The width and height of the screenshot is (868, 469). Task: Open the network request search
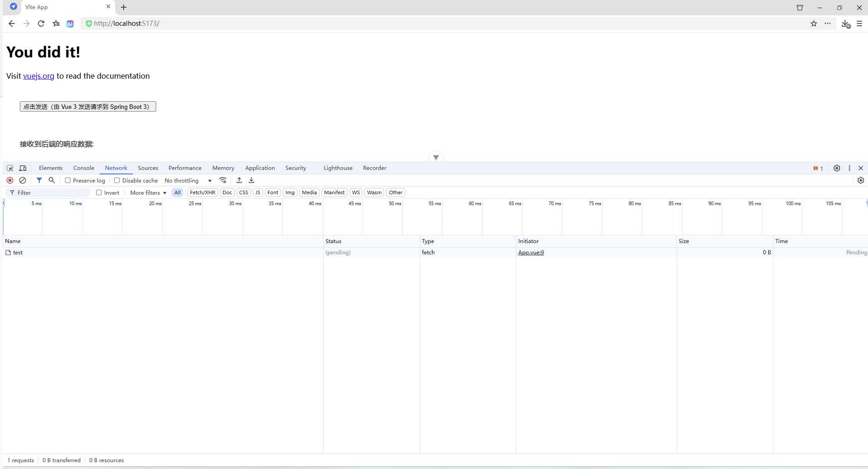[51, 180]
